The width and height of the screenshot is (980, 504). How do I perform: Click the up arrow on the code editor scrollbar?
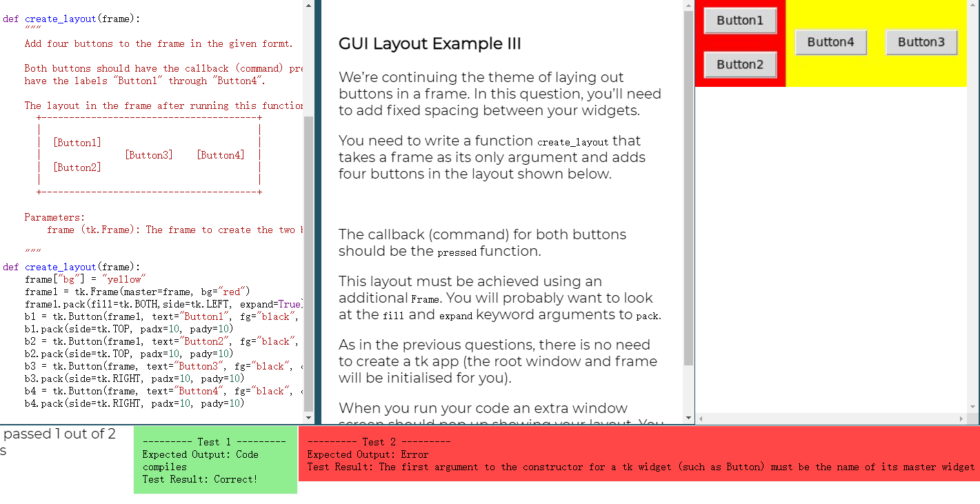pos(309,6)
